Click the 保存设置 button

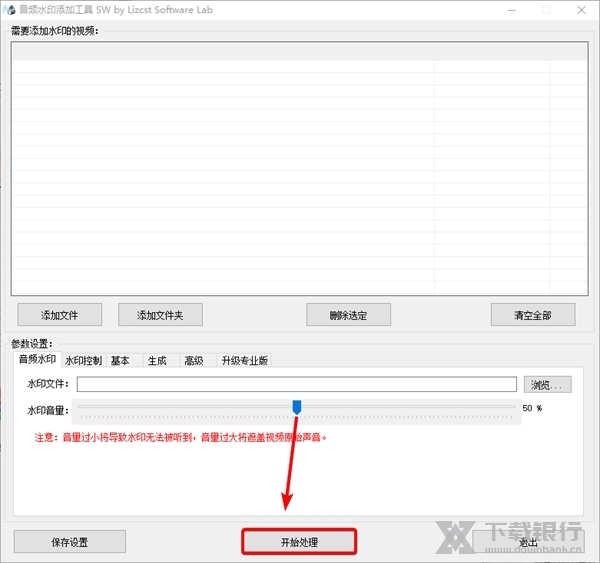(70, 542)
